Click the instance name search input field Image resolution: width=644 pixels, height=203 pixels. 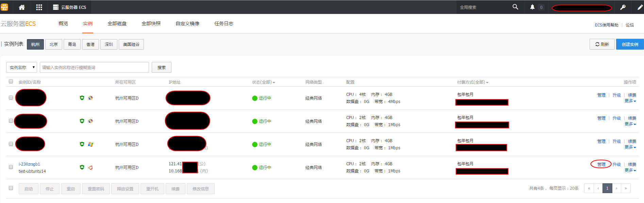tap(94, 67)
